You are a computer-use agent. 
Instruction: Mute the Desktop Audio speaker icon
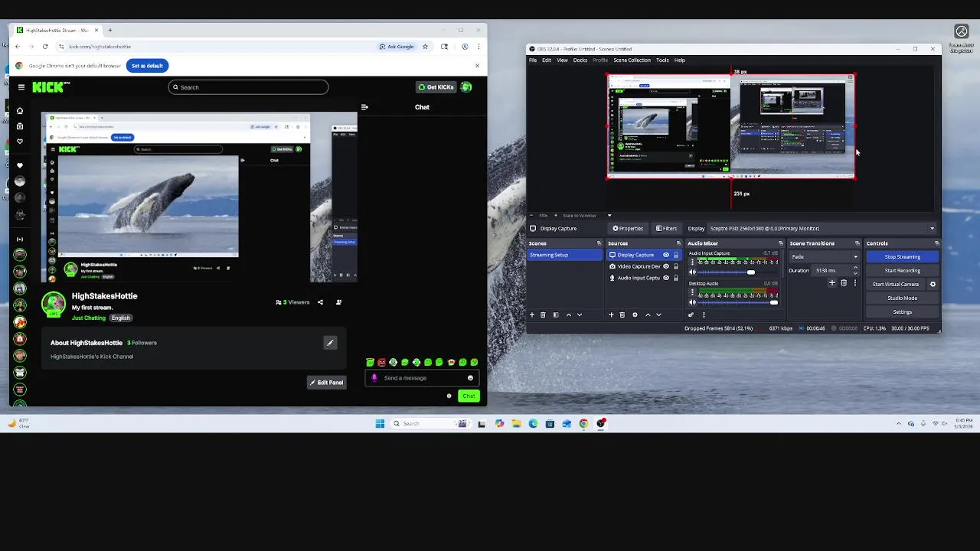[x=693, y=302]
